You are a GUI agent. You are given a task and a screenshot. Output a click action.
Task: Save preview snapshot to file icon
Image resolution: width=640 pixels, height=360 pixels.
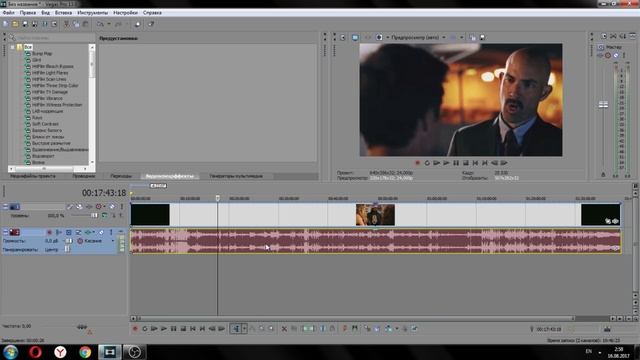(x=482, y=37)
